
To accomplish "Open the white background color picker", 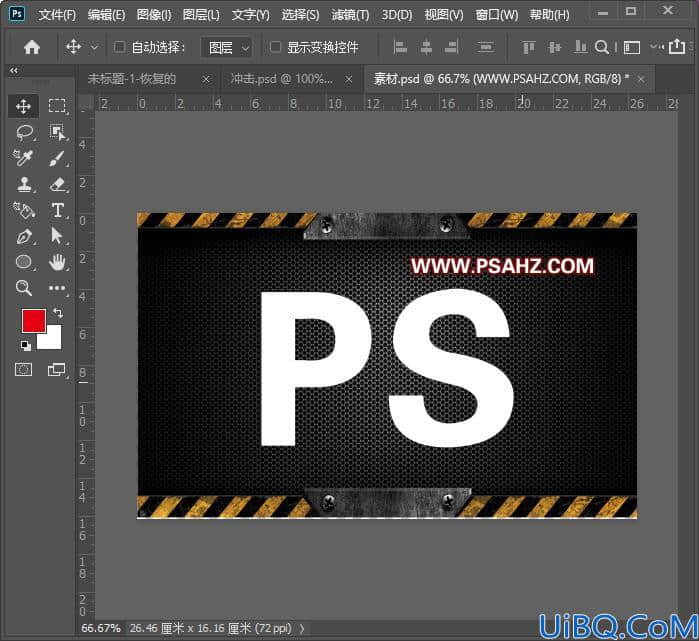I will point(53,340).
